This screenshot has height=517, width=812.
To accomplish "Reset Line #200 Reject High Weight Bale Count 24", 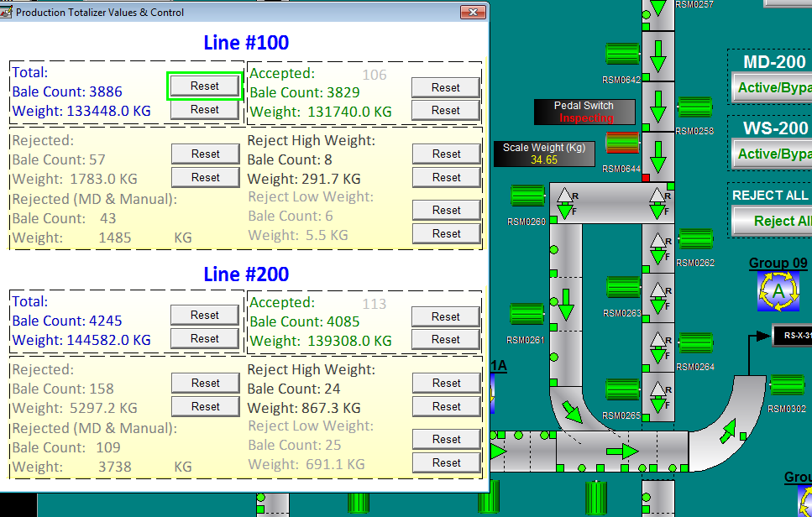I will [447, 383].
